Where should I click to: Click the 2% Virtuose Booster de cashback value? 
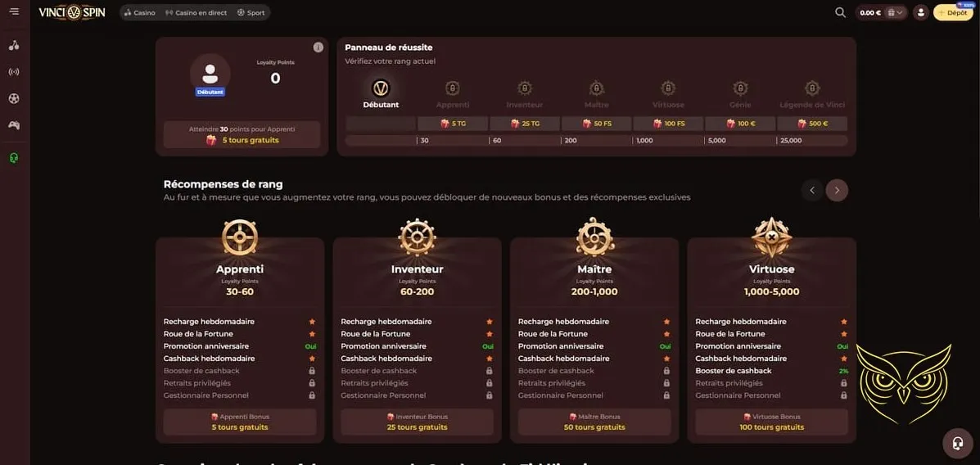point(844,371)
